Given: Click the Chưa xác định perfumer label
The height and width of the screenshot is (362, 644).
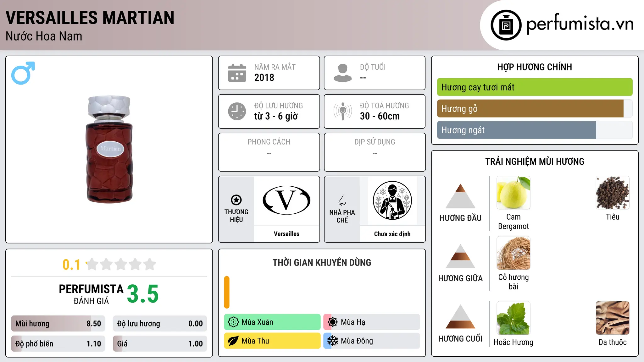Looking at the screenshot, I should 392,234.
